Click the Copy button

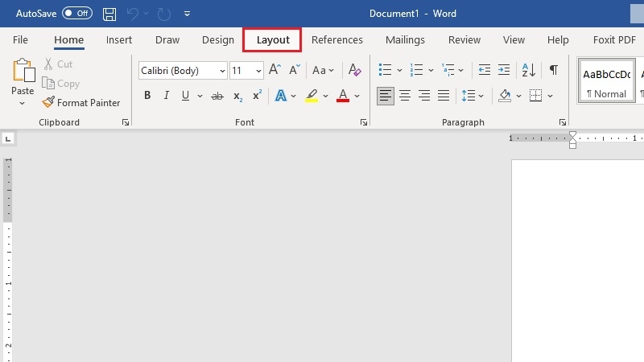click(61, 84)
